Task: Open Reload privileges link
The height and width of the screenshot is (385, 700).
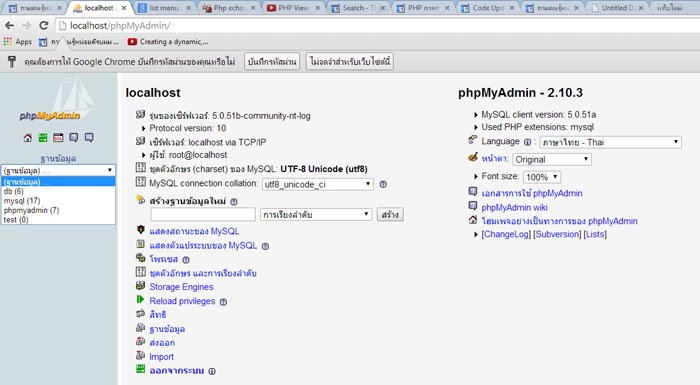Action: click(182, 301)
